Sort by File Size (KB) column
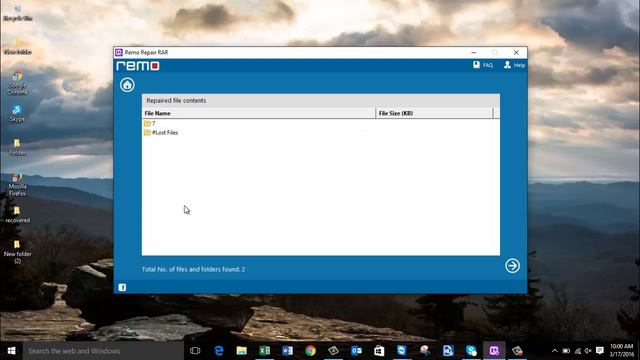Screen dimensions: 640x360 pos(434,113)
